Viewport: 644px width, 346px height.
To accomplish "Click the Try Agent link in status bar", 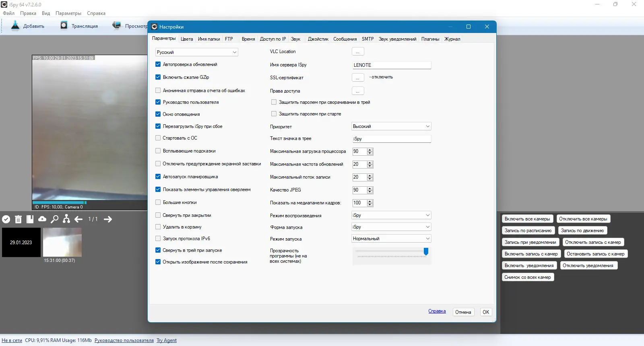I will (167, 340).
